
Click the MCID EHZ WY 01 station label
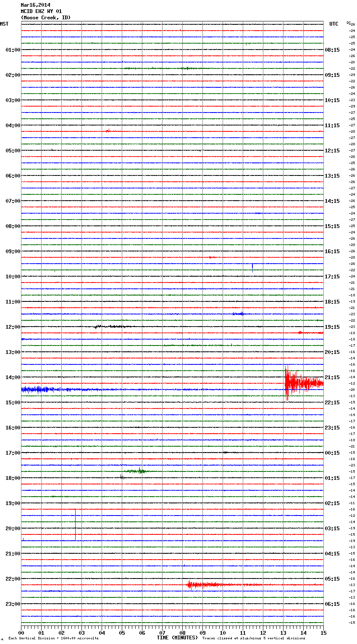tap(41, 11)
